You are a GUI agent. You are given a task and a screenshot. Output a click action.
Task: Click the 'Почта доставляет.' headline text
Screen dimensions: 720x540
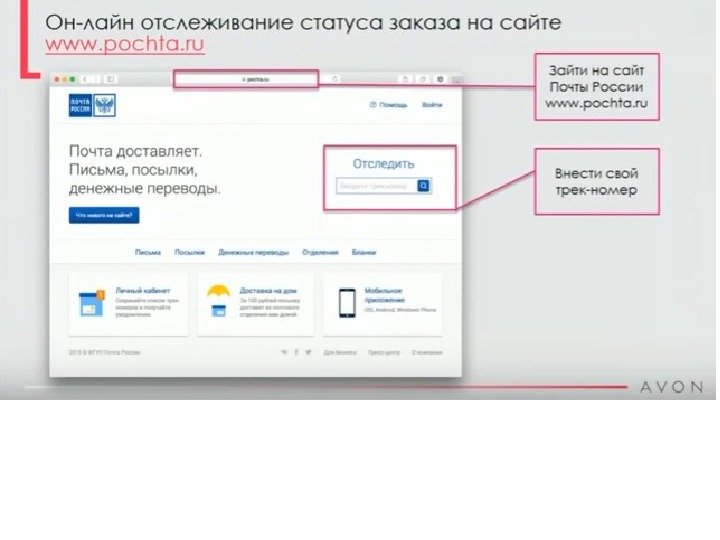coord(135,151)
